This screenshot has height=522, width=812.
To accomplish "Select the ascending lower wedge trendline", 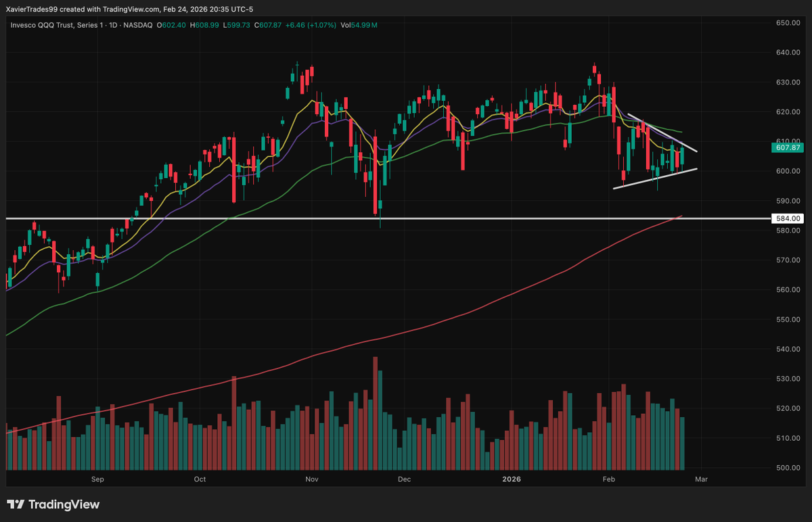I will pos(654,179).
